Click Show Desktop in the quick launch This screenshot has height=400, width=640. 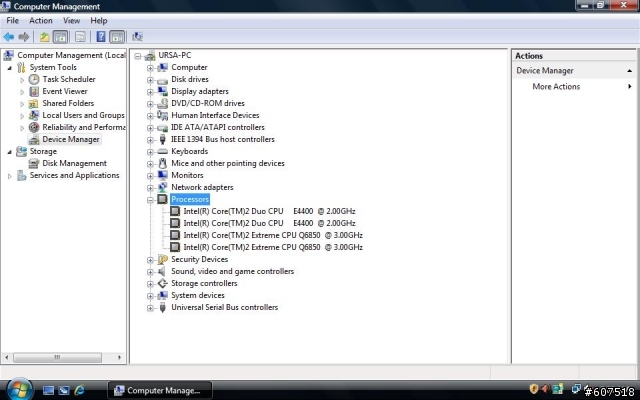[x=48, y=391]
